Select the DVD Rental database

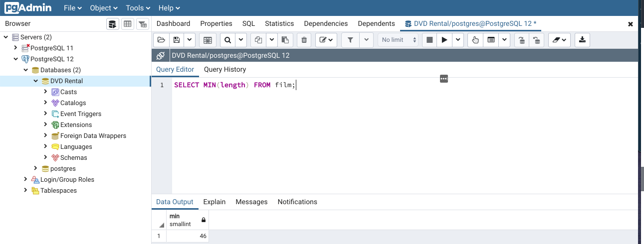pyautogui.click(x=66, y=81)
